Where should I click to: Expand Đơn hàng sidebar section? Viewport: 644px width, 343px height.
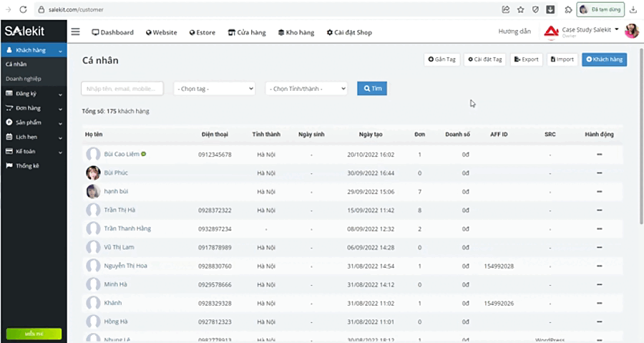[34, 108]
